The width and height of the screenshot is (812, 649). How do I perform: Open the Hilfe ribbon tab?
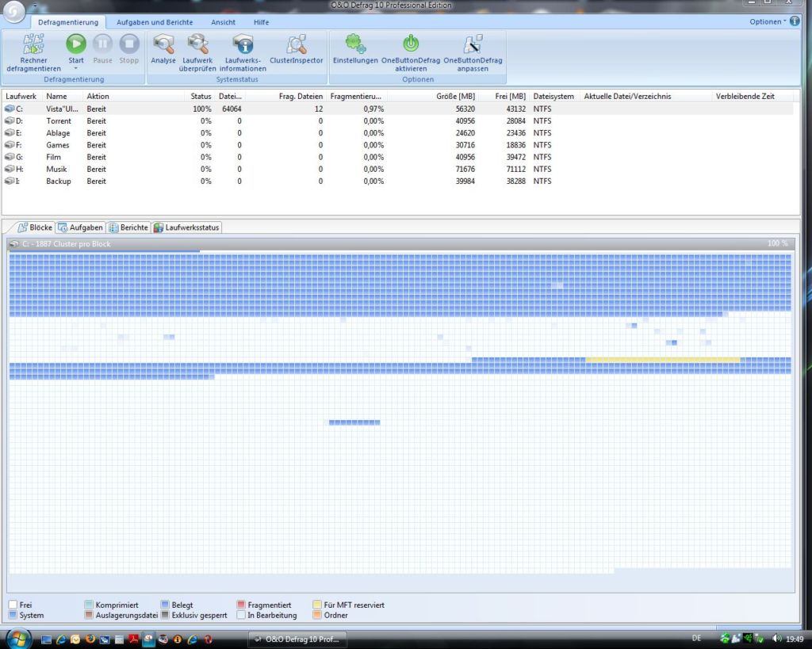(261, 22)
